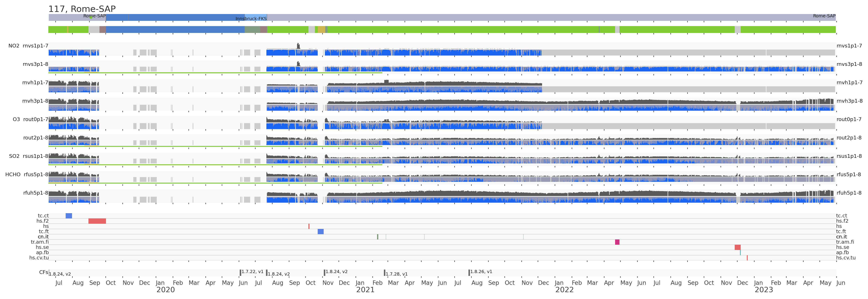Click the red hs.f2 event block
The height and width of the screenshot is (299, 868).
[x=97, y=221]
